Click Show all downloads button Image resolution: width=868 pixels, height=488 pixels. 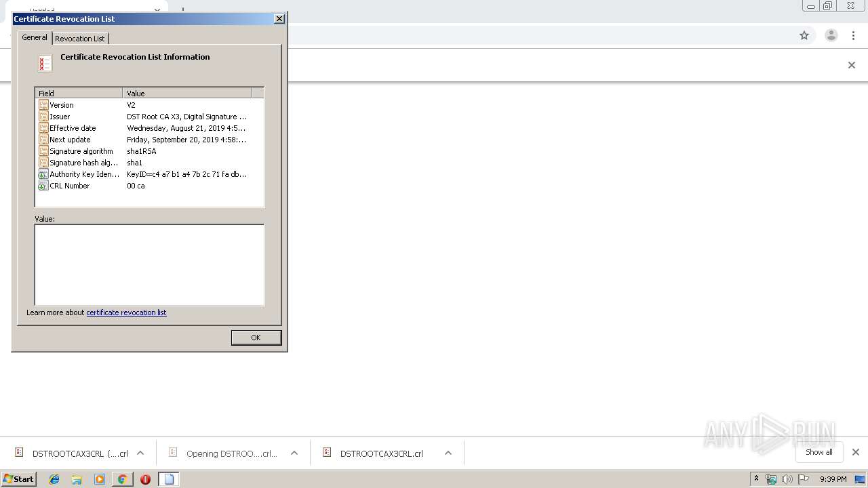coord(819,452)
